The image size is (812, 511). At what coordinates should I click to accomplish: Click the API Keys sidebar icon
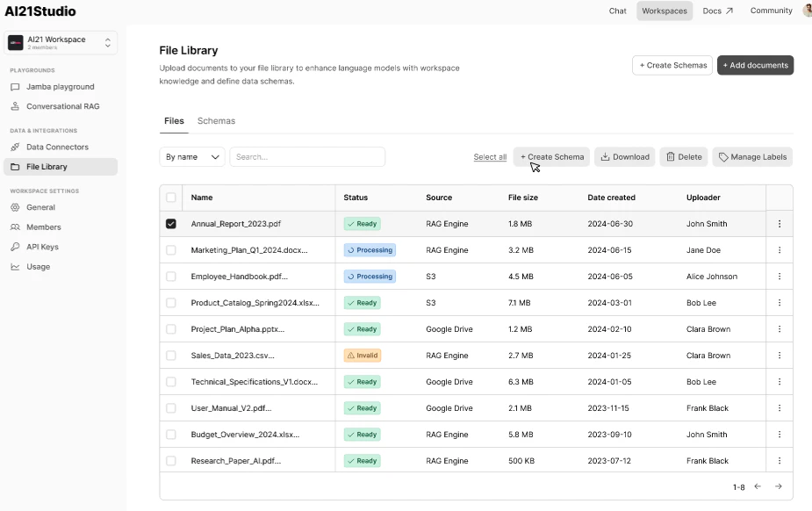pyautogui.click(x=15, y=247)
